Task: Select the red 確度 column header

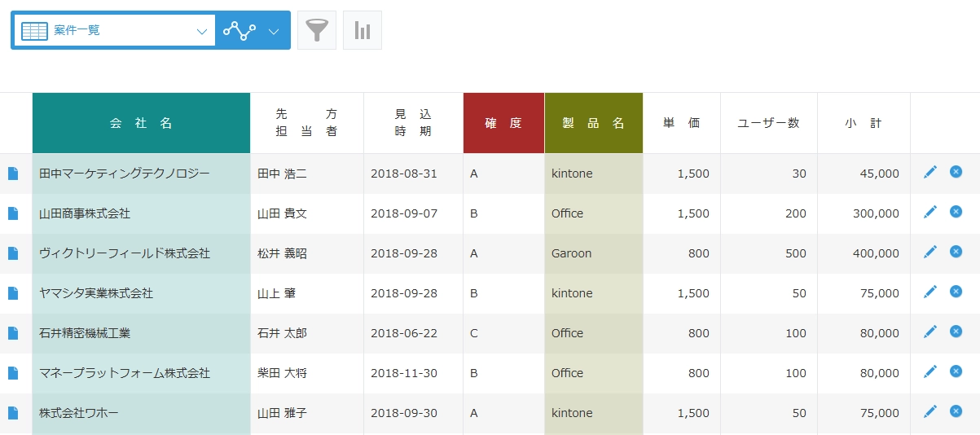Action: click(x=503, y=123)
